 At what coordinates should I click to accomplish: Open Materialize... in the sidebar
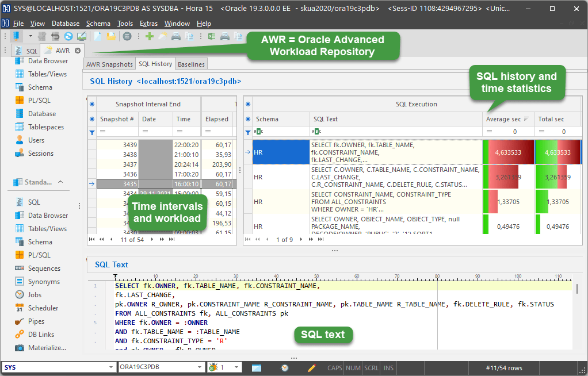40,348
